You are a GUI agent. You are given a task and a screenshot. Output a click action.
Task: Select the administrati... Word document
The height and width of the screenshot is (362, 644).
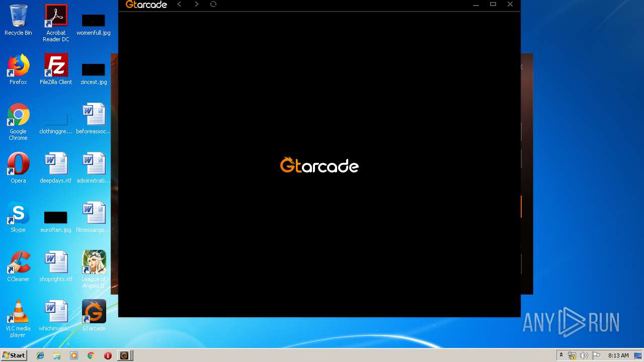(x=94, y=168)
